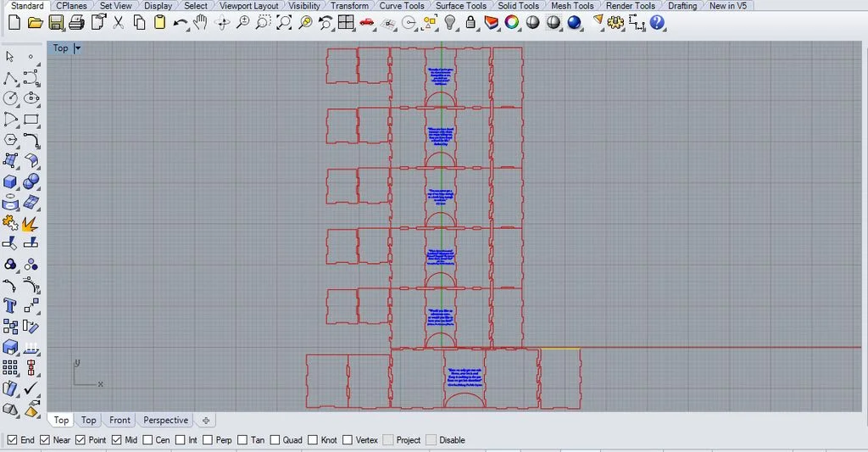This screenshot has height=452, width=868.
Task: Click the Zoom Extents icon
Action: pyautogui.click(x=284, y=23)
